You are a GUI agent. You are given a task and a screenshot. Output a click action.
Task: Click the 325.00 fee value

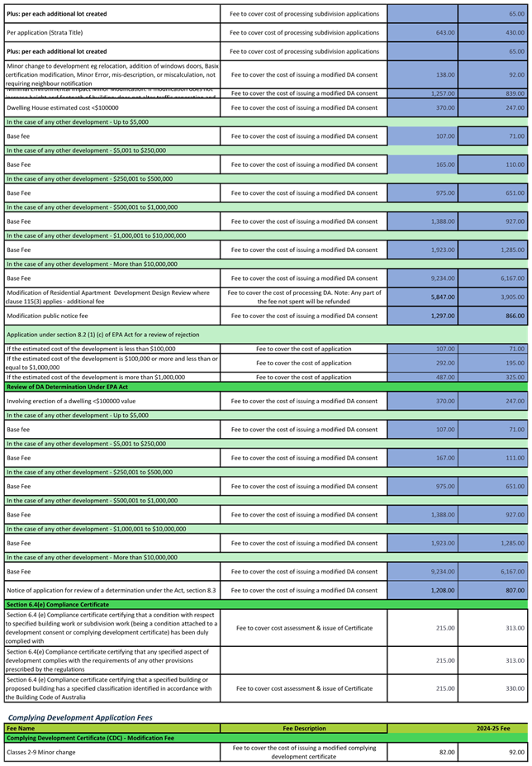click(515, 377)
